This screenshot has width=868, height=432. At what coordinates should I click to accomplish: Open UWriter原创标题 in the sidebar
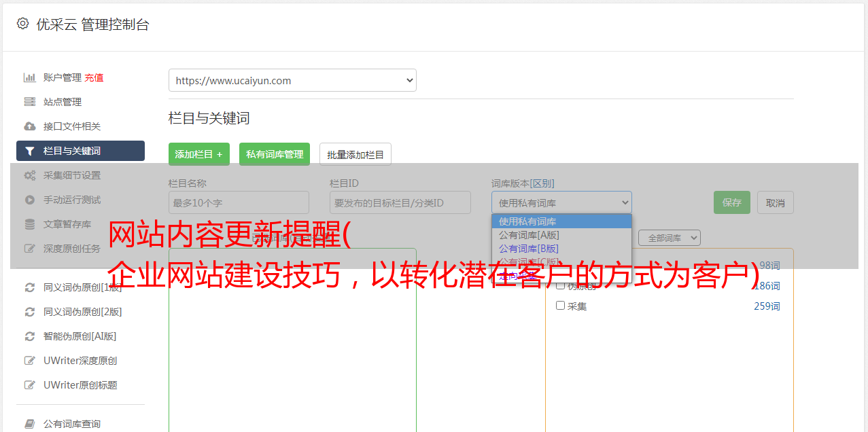80,385
